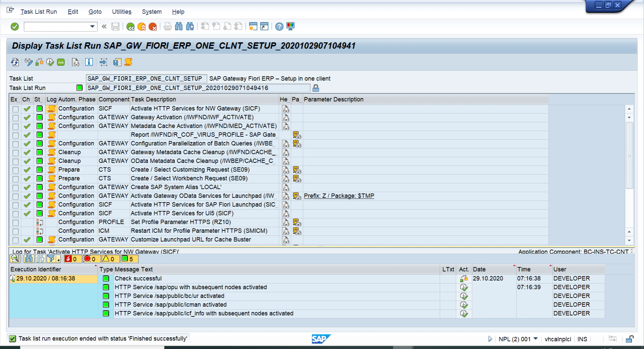Image resolution: width=644 pixels, height=349 pixels.
Task: Click the green Job schedule icon
Action: [x=61, y=62]
